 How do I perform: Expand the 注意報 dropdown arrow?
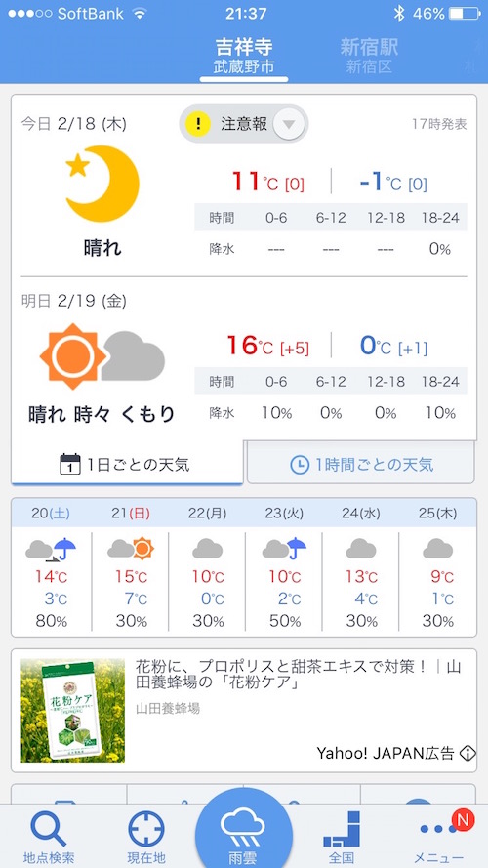pos(289,124)
